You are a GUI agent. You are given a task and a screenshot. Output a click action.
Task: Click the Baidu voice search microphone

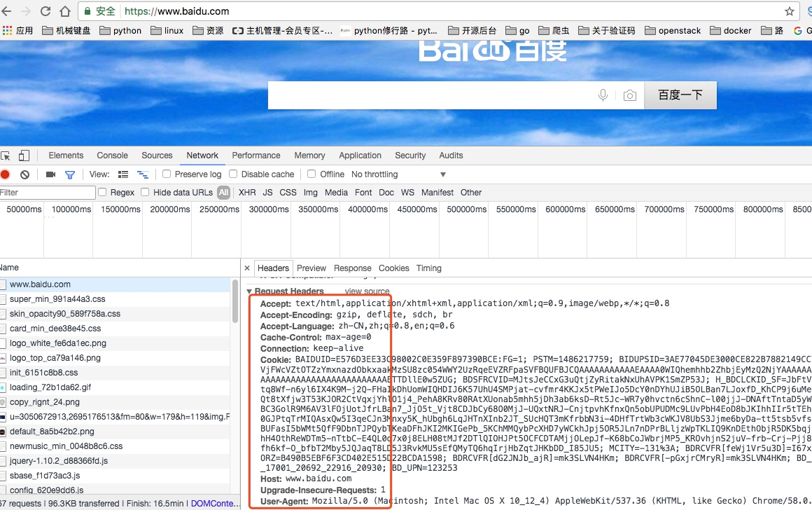tap(603, 95)
